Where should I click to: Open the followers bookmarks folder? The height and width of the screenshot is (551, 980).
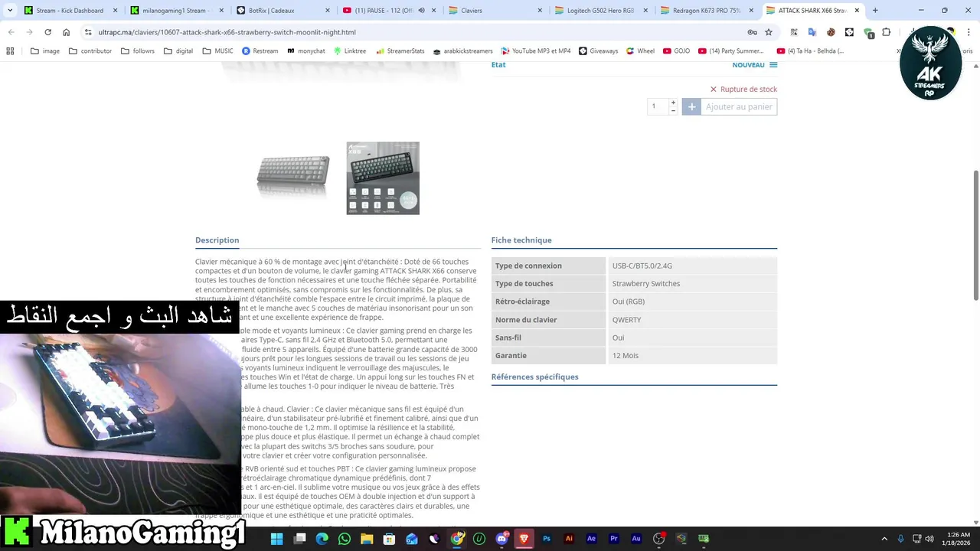[x=137, y=51]
